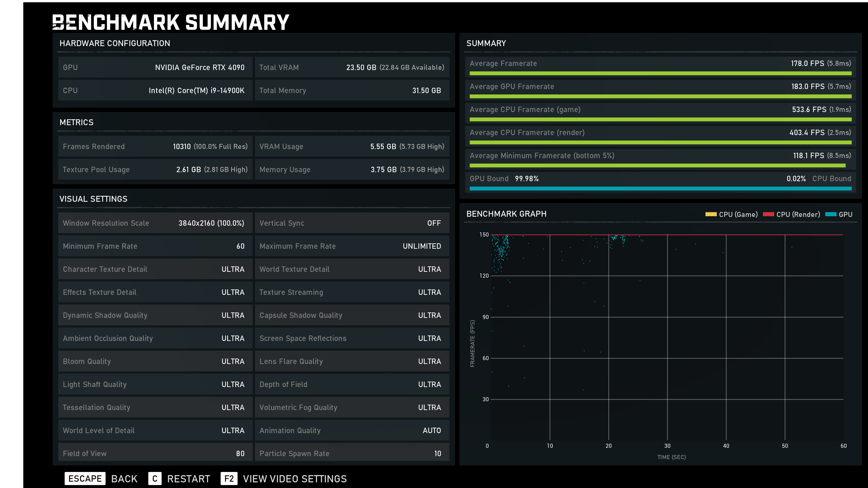Go back via the BACK label

pyautogui.click(x=124, y=479)
